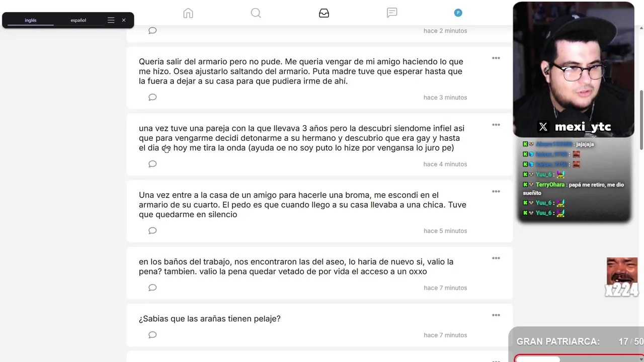The height and width of the screenshot is (362, 644).
Task: Select the inglés language tab
Action: click(31, 20)
